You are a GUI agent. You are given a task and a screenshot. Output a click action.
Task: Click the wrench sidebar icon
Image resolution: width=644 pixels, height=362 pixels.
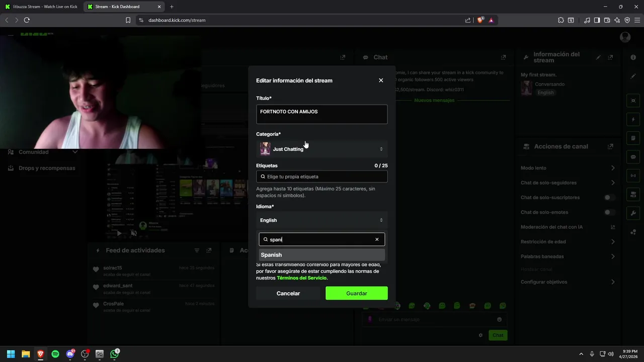pyautogui.click(x=633, y=213)
